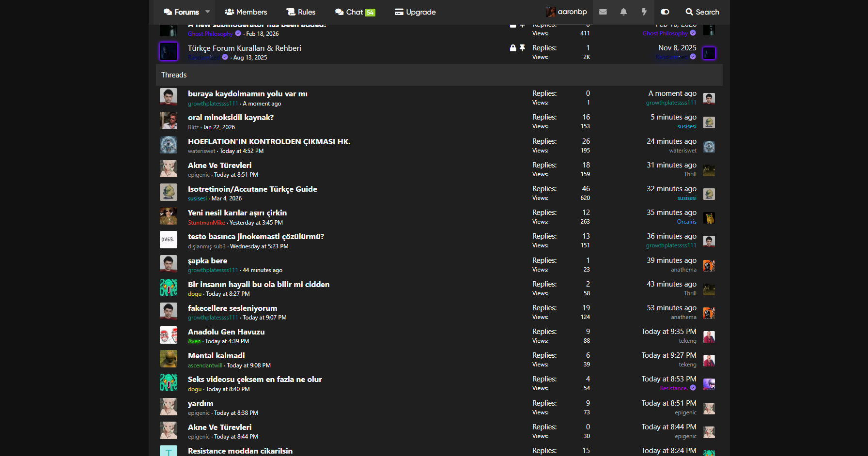Click 'OVER' avatar beside testo basınca thread
Image resolution: width=868 pixels, height=456 pixels.
169,240
